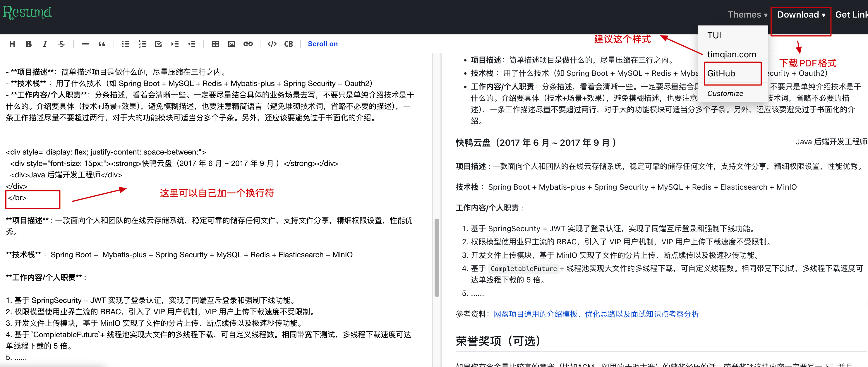Expand the Download dropdown
Image resolution: width=868 pixels, height=367 pixels.
[801, 15]
